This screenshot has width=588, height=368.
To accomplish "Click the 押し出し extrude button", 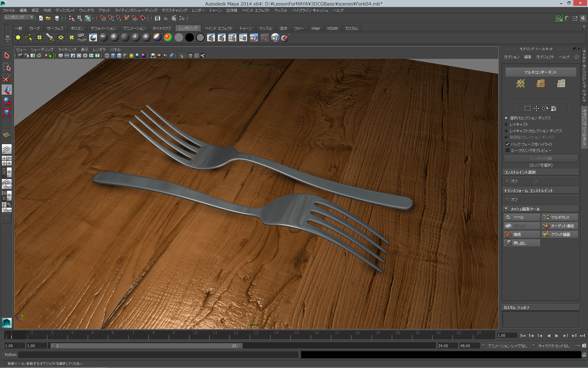I will [522, 243].
